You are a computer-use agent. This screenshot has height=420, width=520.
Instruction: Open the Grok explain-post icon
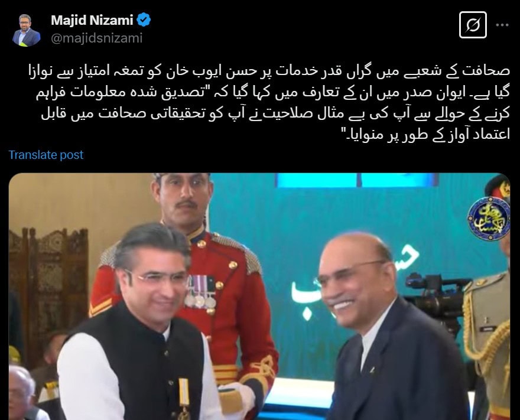coord(473,25)
